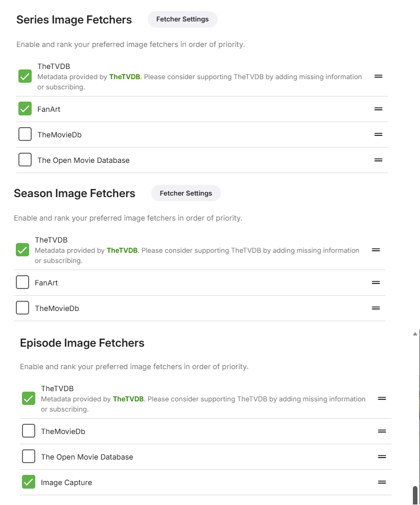The width and height of the screenshot is (420, 505).
Task: Click the scroll up arrow on scrollbar
Action: point(415,334)
